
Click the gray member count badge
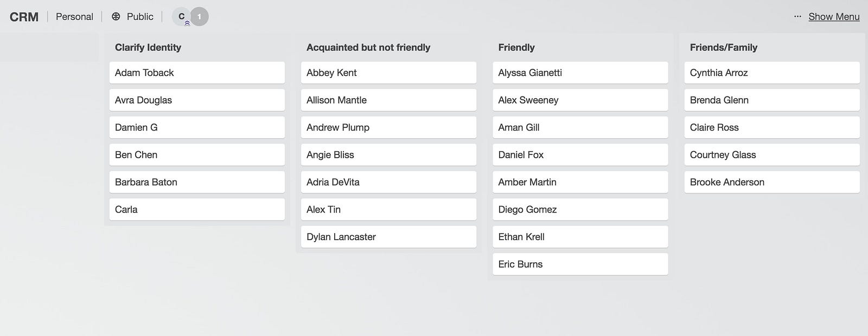point(200,17)
